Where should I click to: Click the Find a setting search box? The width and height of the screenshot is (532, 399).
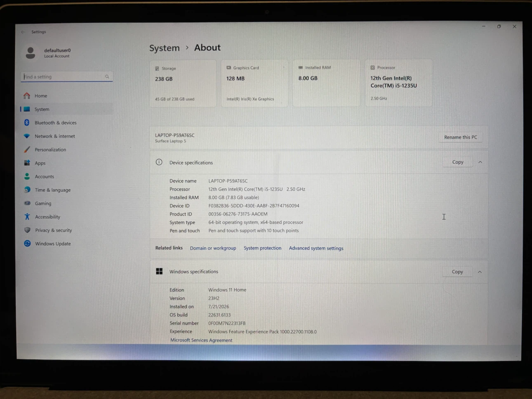pos(67,77)
